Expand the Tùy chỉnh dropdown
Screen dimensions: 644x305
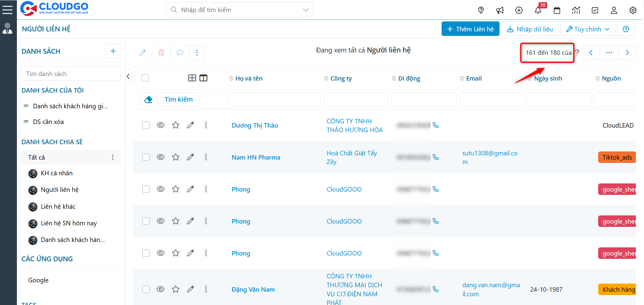[587, 29]
